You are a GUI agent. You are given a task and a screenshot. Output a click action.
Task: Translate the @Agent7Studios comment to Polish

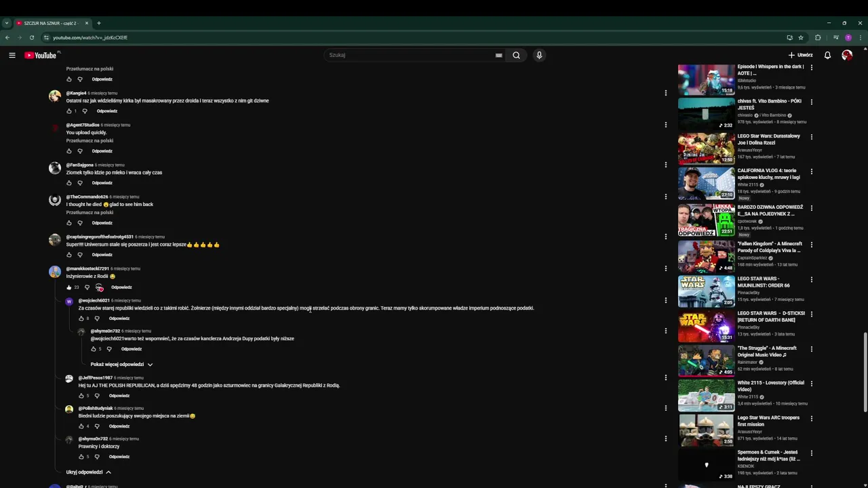[90, 141]
